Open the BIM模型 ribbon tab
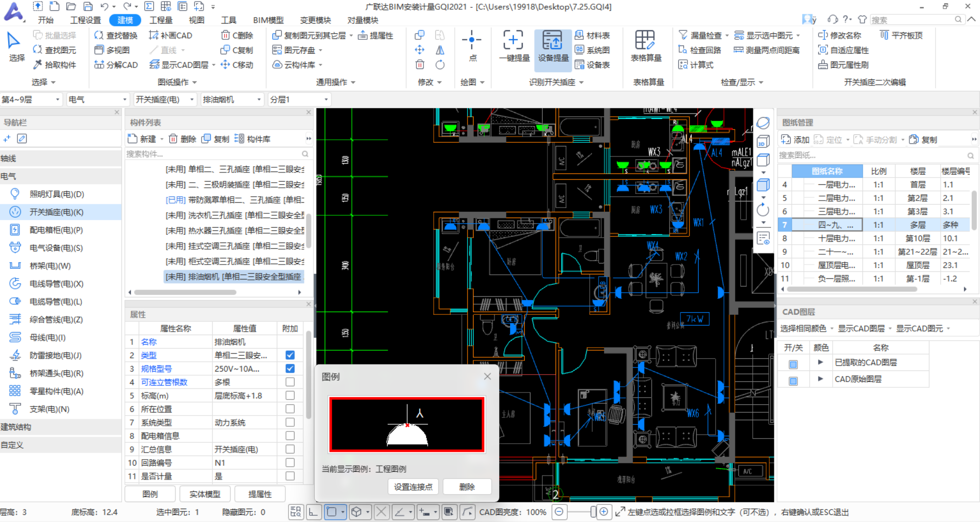This screenshot has height=522, width=980. [268, 20]
